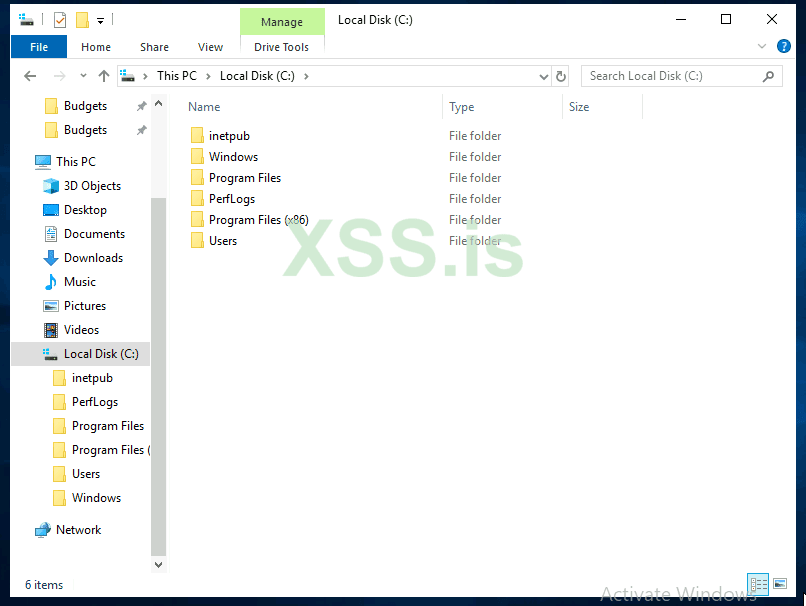806x606 pixels.
Task: Open address bar history dropdown
Action: coord(543,77)
